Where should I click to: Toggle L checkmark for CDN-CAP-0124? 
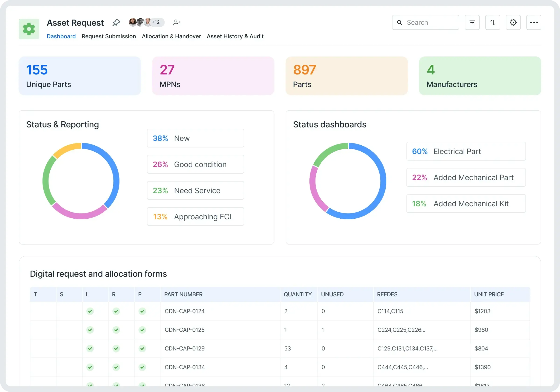(90, 311)
